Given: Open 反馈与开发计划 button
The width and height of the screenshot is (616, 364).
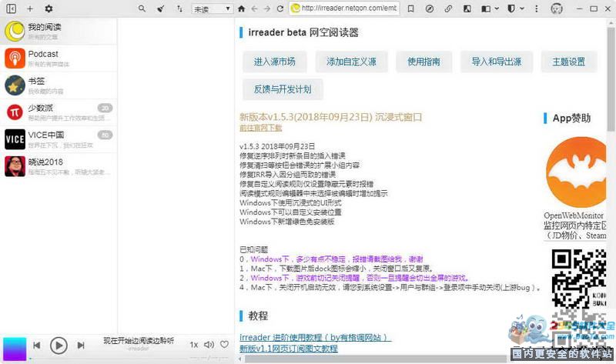Looking at the screenshot, I should point(283,89).
